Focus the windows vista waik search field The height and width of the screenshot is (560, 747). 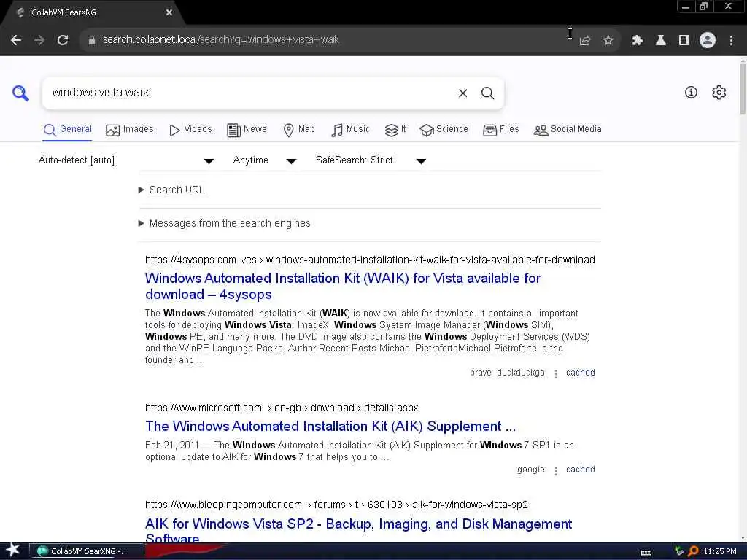(x=248, y=93)
